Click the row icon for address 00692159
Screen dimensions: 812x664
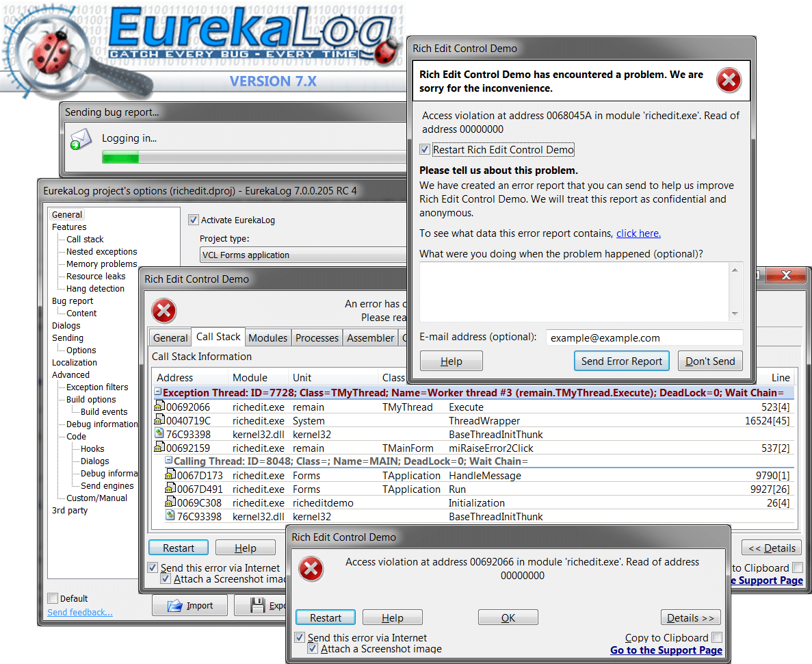pyautogui.click(x=159, y=447)
